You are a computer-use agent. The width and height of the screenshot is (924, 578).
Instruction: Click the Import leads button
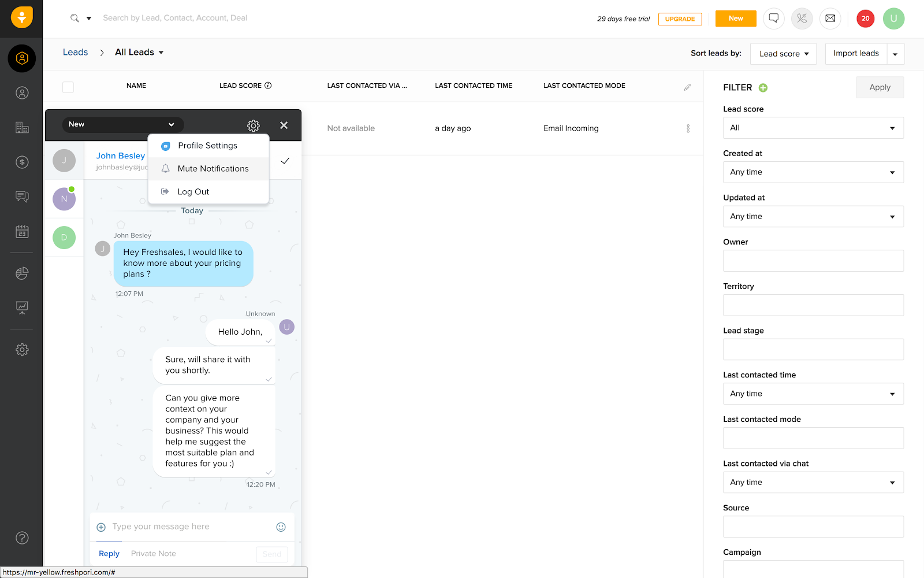pyautogui.click(x=856, y=54)
